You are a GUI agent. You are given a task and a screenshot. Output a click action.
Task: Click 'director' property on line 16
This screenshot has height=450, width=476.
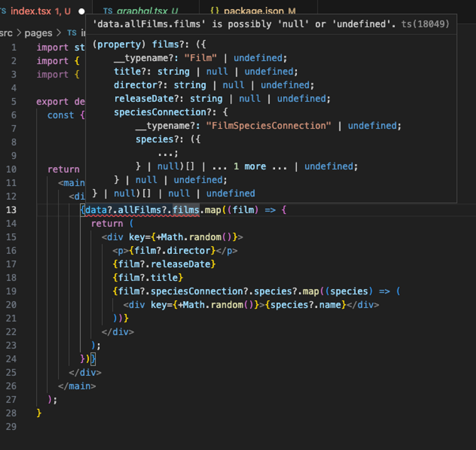(x=189, y=251)
